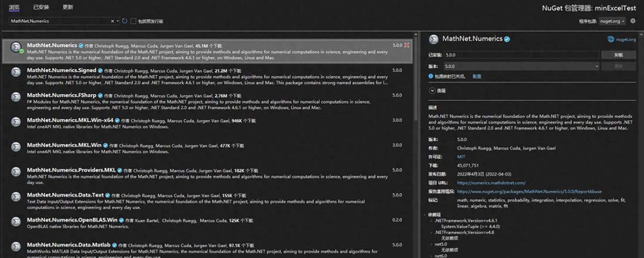Click the download count 45,071,751 in details

pyautogui.click(x=468, y=165)
